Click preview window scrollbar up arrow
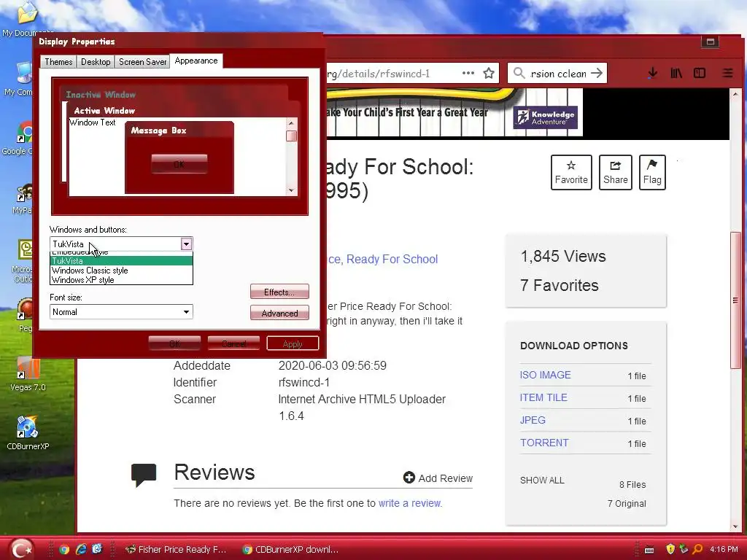The height and width of the screenshot is (560, 747). point(291,123)
